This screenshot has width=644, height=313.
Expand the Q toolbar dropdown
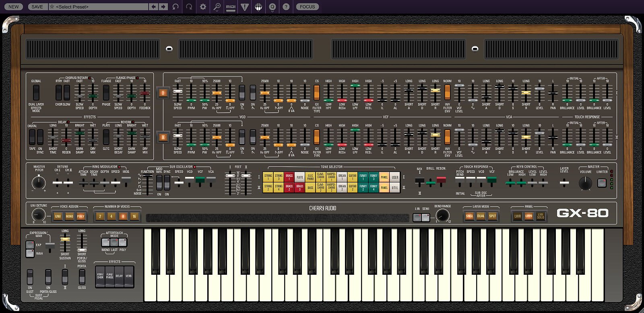[272, 7]
